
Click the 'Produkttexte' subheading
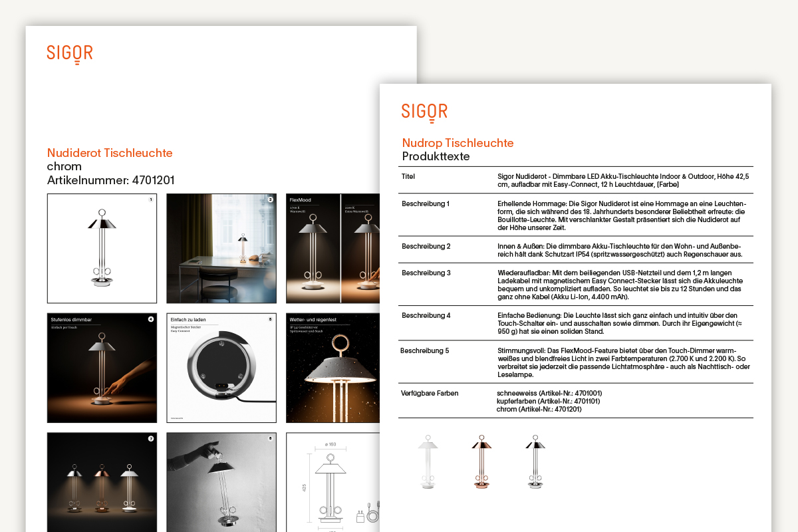tap(436, 157)
